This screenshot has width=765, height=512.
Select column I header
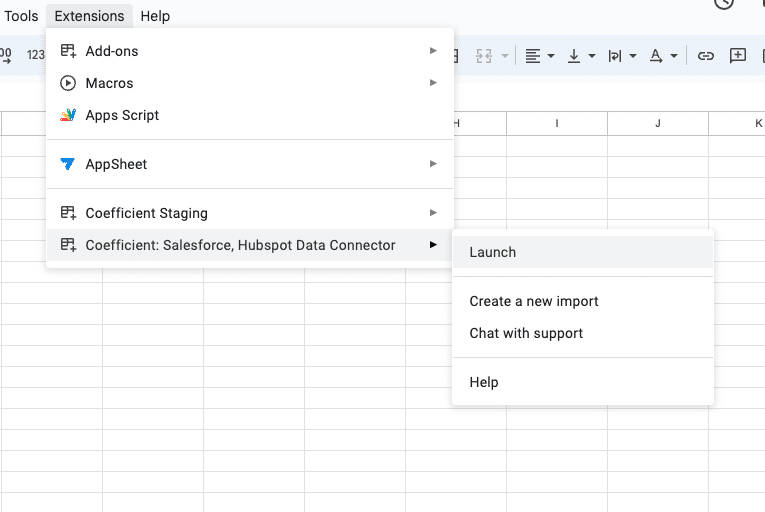557,123
